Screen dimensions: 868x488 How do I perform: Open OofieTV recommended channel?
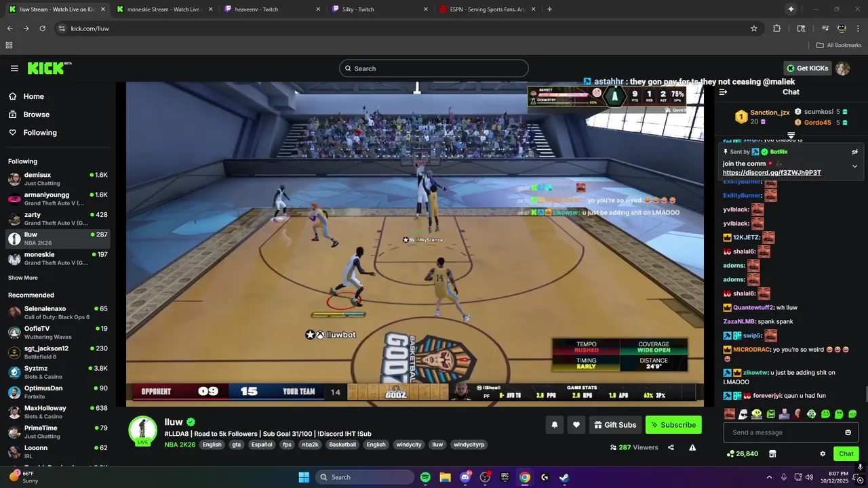[x=58, y=332]
